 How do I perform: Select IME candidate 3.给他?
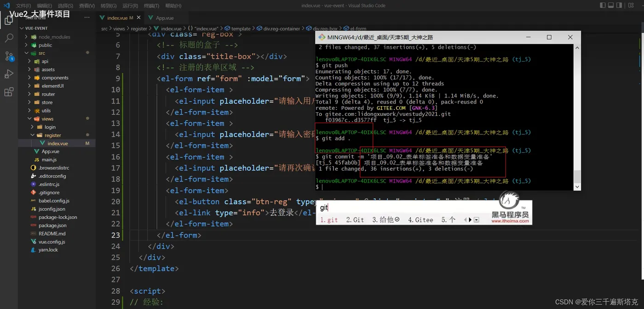click(x=385, y=220)
